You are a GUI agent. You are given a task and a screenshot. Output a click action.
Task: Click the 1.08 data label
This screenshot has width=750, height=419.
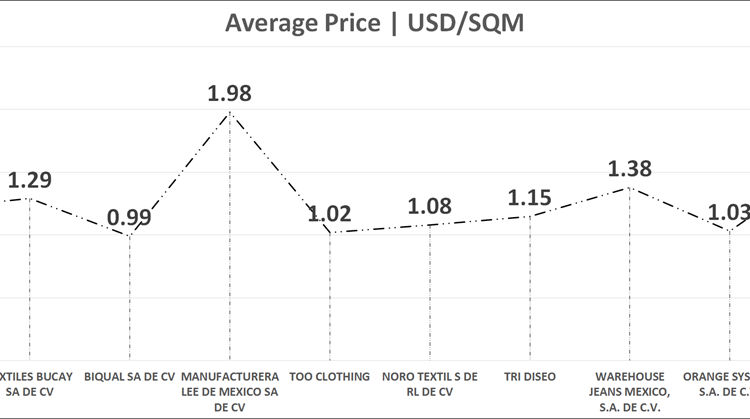pos(430,208)
